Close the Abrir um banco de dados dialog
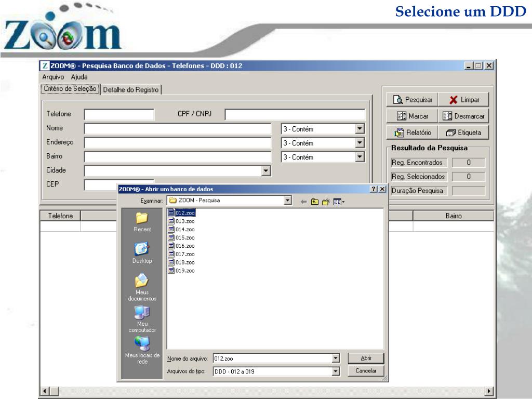Image resolution: width=532 pixels, height=399 pixels. (x=382, y=189)
